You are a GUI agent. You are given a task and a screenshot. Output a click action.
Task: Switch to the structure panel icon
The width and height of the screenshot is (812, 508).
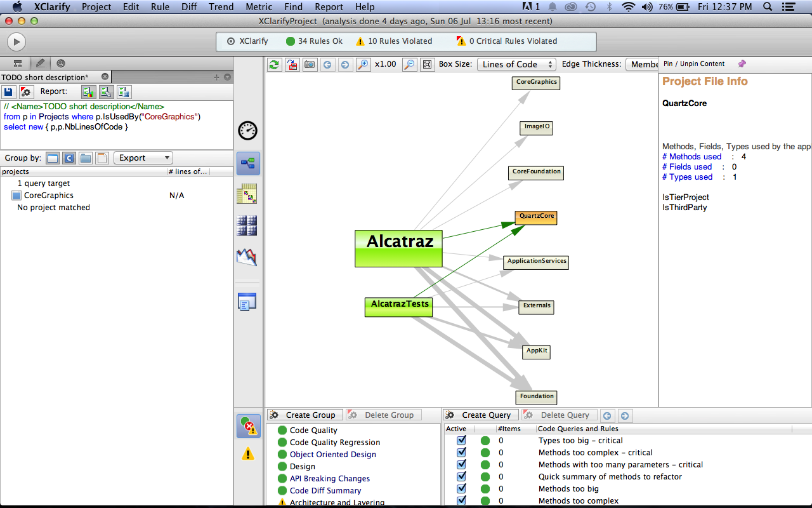click(18, 63)
